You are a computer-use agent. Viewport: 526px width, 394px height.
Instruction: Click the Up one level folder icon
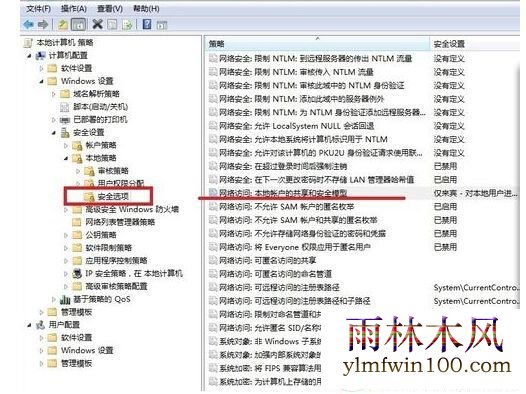(63, 24)
